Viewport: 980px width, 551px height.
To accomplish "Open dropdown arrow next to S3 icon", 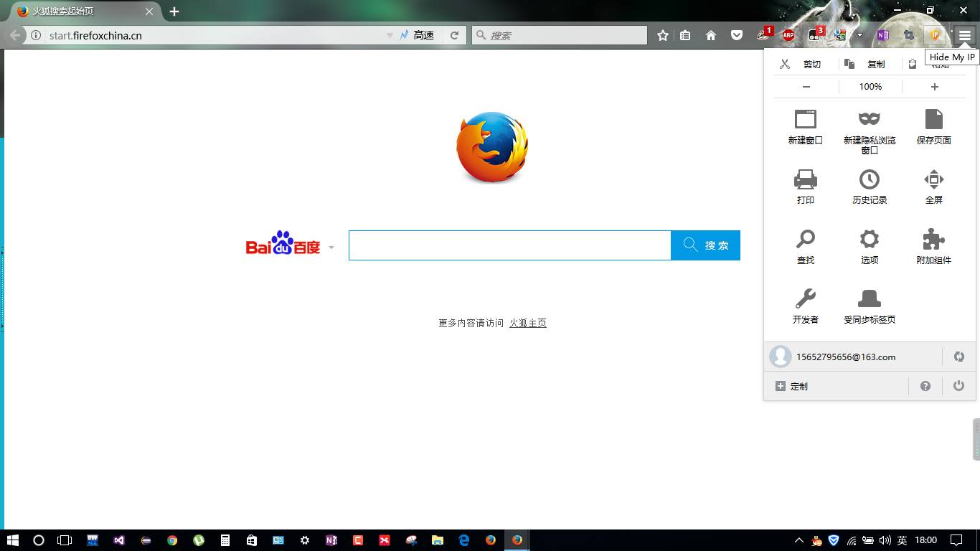I will [x=859, y=35].
